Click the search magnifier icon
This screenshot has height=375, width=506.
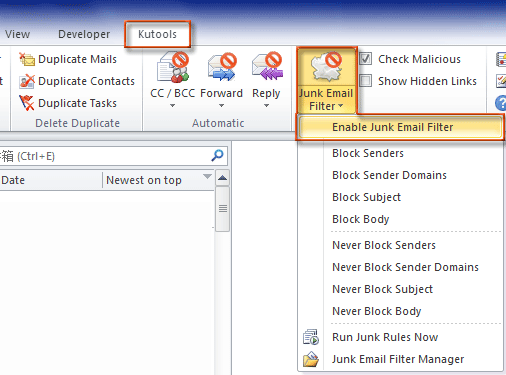pyautogui.click(x=217, y=155)
